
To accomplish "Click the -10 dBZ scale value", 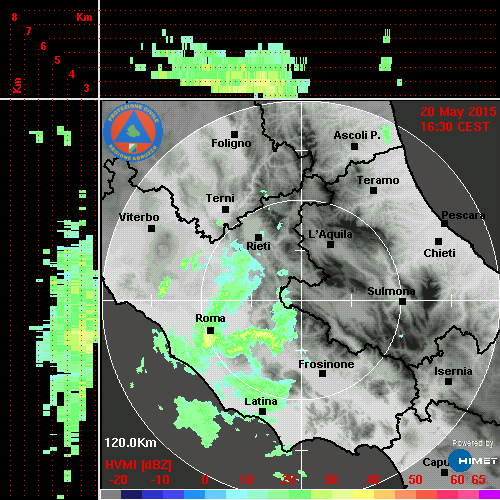I will pos(160,480).
